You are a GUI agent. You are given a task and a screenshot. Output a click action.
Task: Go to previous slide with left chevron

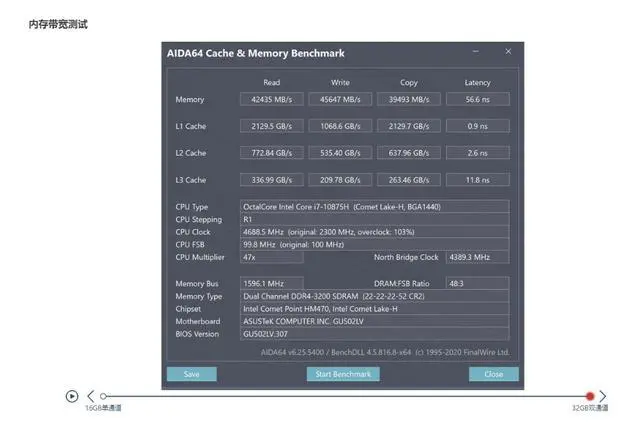coord(91,396)
